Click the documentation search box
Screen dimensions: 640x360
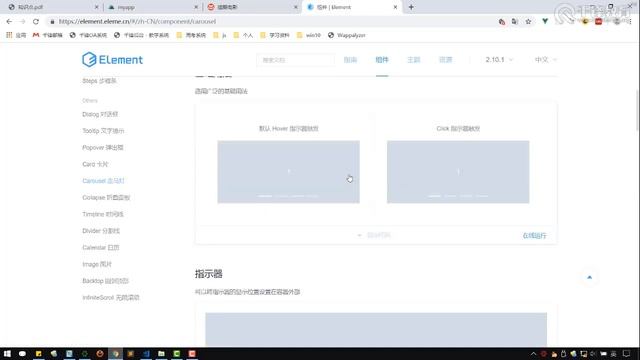295,60
